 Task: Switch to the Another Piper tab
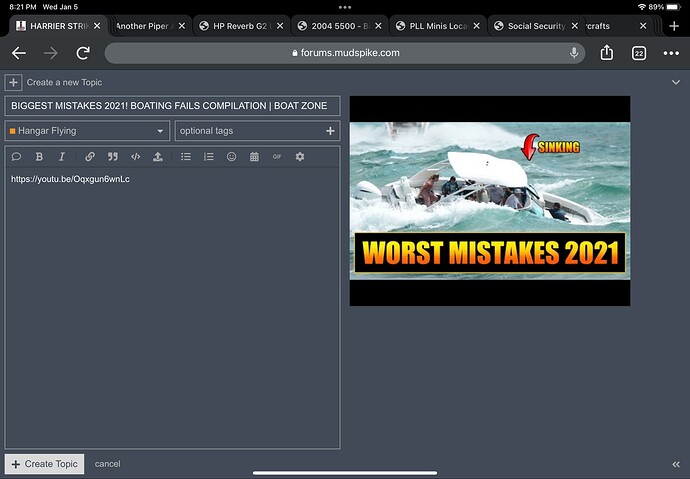point(144,26)
